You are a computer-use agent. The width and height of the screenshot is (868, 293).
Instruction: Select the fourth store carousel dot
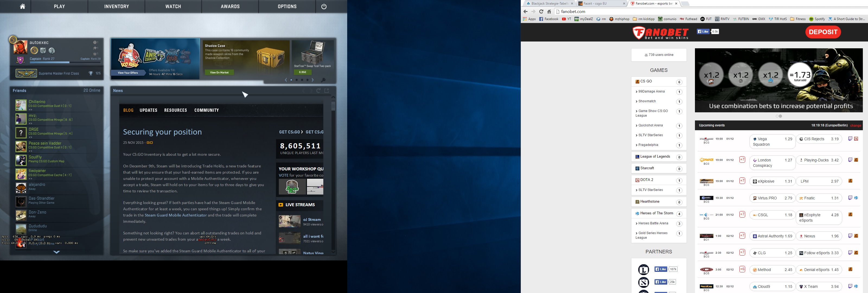click(x=307, y=80)
